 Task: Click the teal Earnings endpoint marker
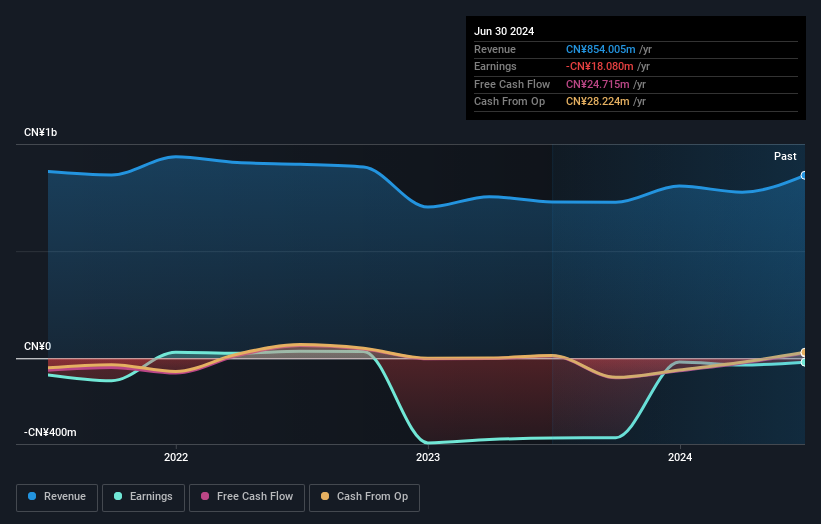click(x=804, y=362)
